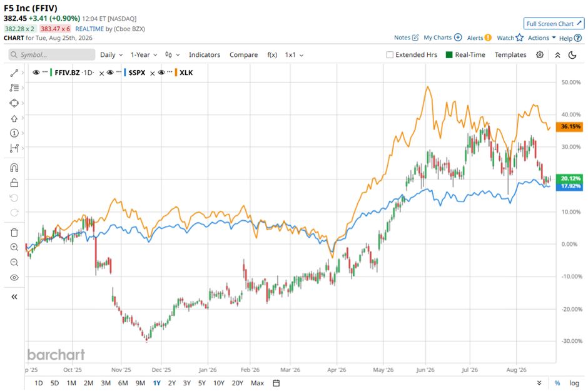Switch to dark mode moon icon
Image resolution: width=588 pixels, height=391 pixels.
[x=572, y=55]
